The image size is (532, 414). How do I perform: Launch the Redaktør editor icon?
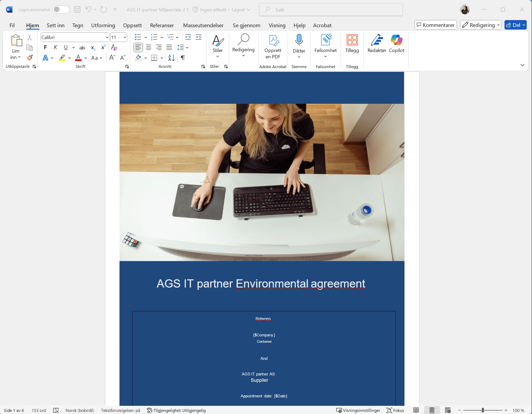377,40
